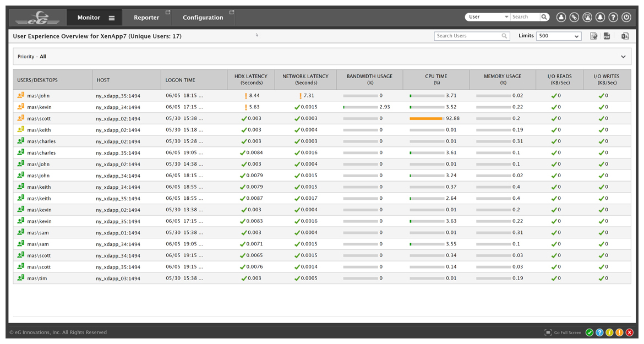Click the blue question-mark status icon in the footer
The image size is (644, 344).
point(599,332)
